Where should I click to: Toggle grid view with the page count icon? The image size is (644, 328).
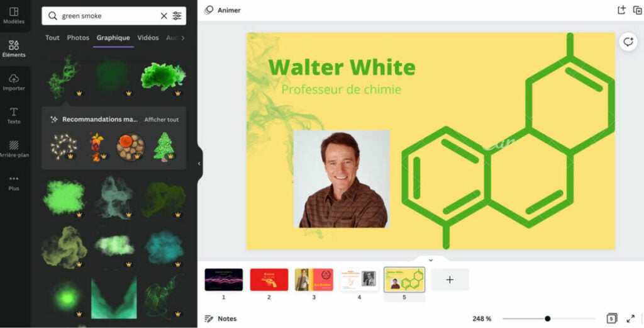(x=611, y=319)
